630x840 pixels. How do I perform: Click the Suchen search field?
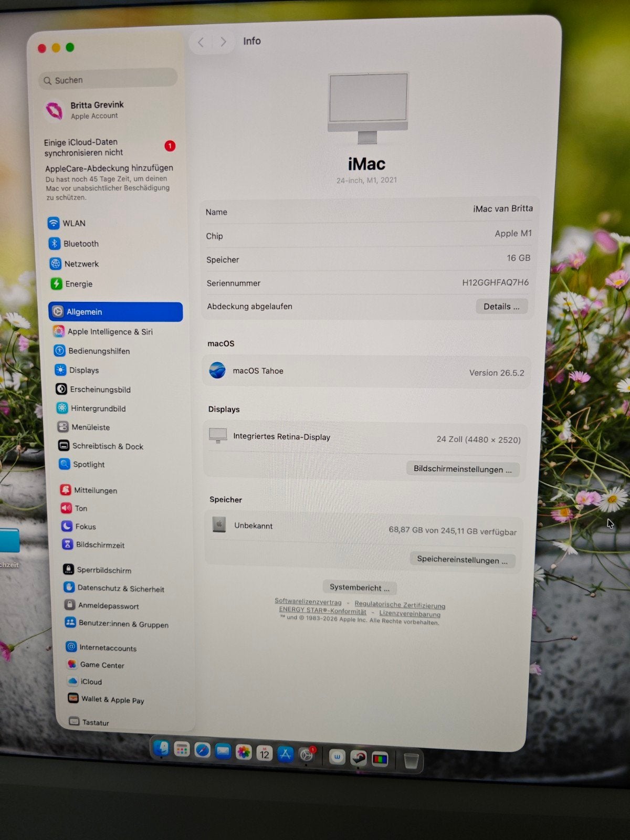[108, 79]
